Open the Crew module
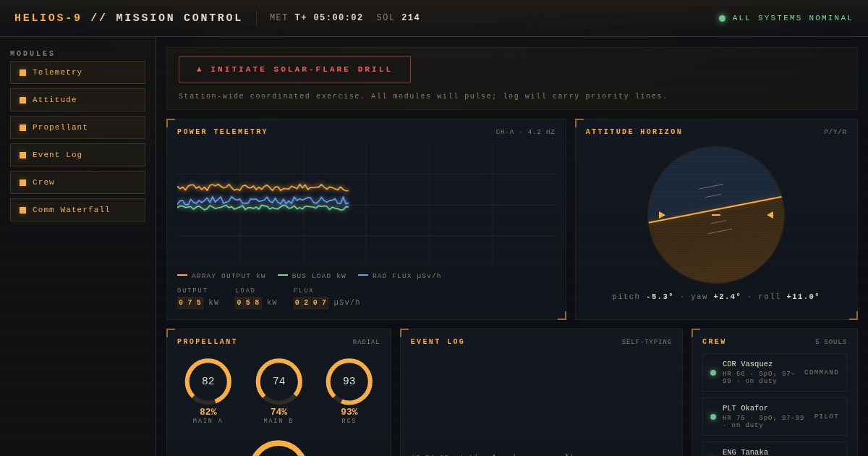The image size is (868, 456). (77, 182)
